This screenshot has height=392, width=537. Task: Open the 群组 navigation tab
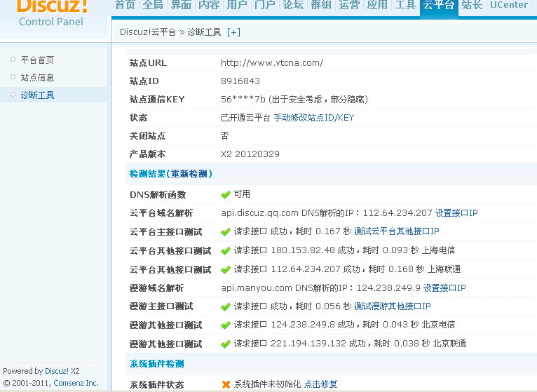321,5
